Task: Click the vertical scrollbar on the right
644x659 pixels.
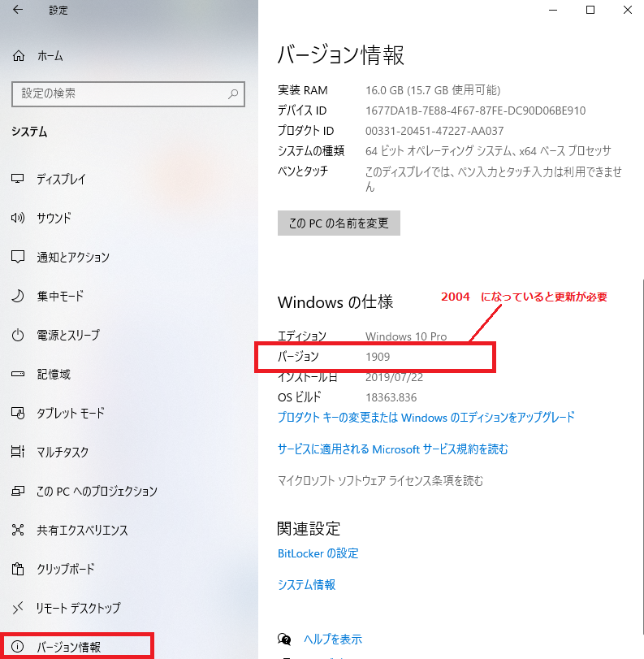Action: 642,458
